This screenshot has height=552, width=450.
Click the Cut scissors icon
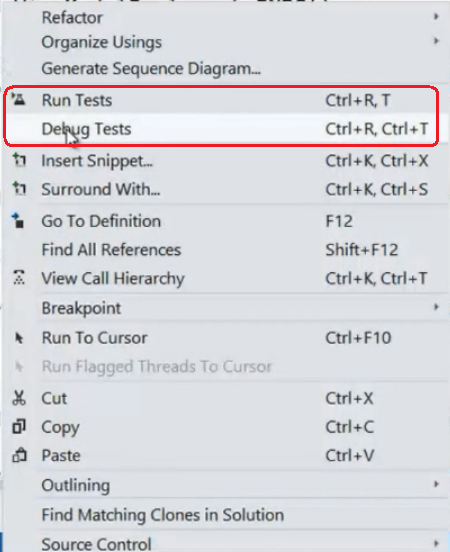pyautogui.click(x=19, y=398)
